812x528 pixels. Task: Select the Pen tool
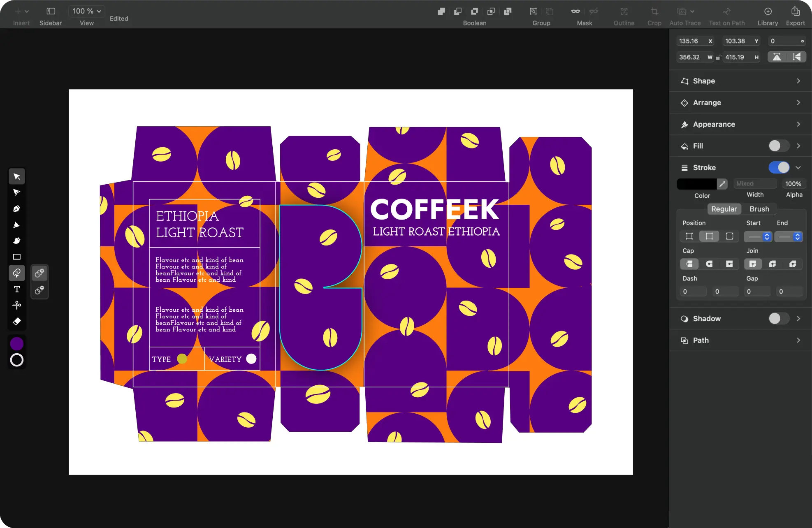[x=16, y=208]
